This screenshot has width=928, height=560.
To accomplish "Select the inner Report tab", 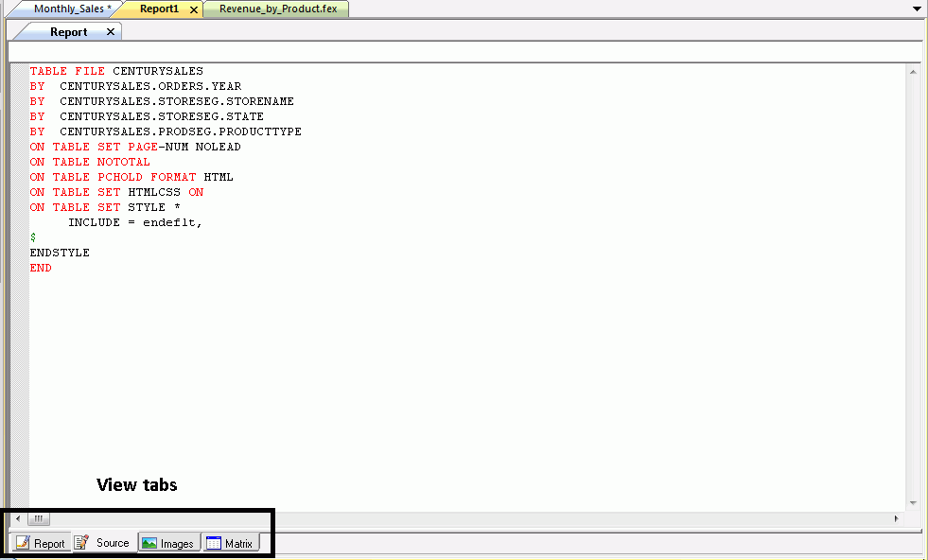I will pyautogui.click(x=68, y=32).
